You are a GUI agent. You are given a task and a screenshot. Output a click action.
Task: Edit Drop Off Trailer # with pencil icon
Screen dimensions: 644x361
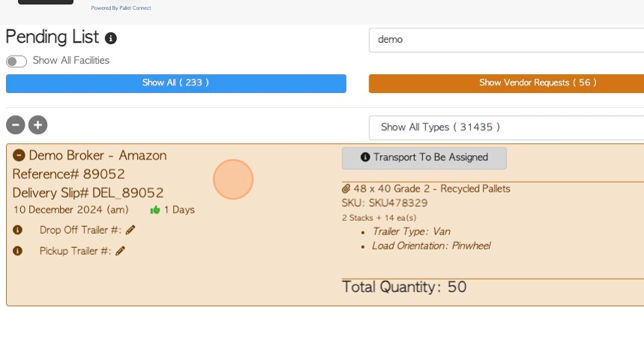pyautogui.click(x=130, y=230)
